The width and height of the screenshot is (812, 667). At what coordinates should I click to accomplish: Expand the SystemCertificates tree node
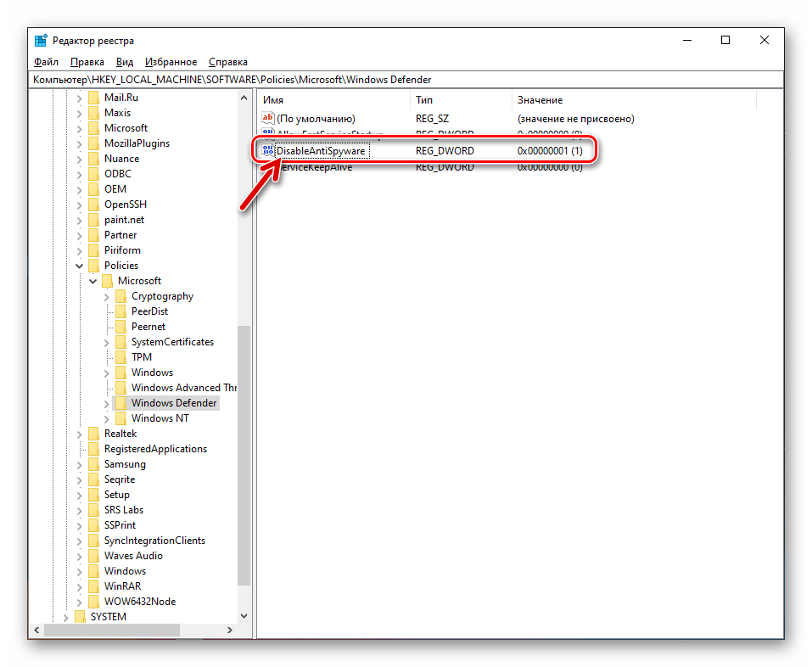click(107, 342)
